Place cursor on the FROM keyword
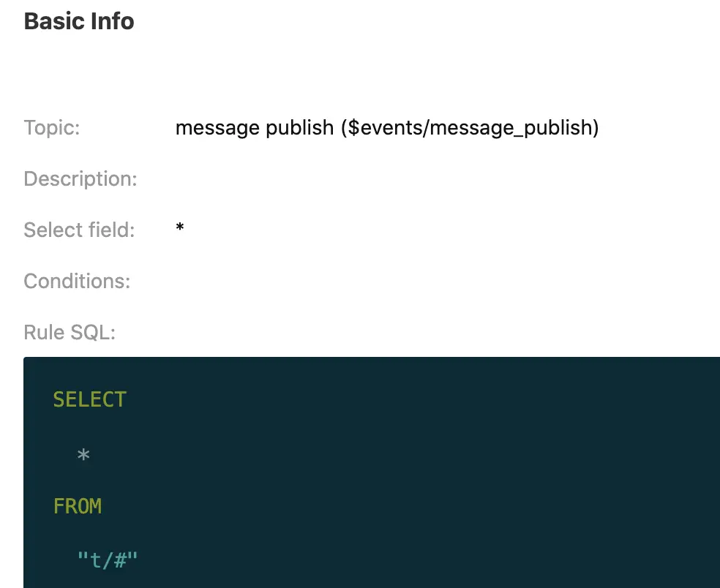 tap(78, 506)
